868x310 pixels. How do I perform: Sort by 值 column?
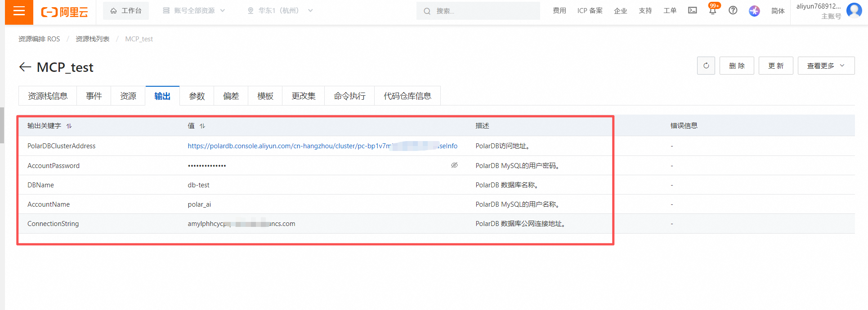[202, 126]
